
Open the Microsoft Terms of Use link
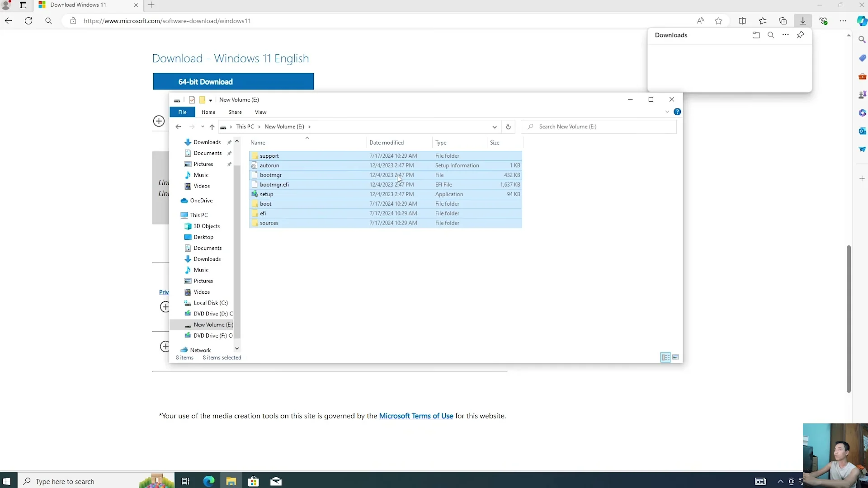pos(416,416)
